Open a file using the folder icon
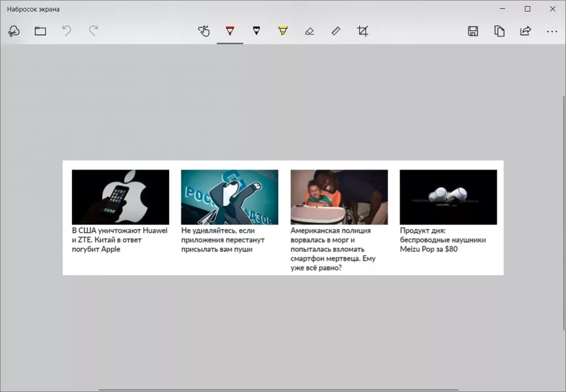 click(40, 31)
